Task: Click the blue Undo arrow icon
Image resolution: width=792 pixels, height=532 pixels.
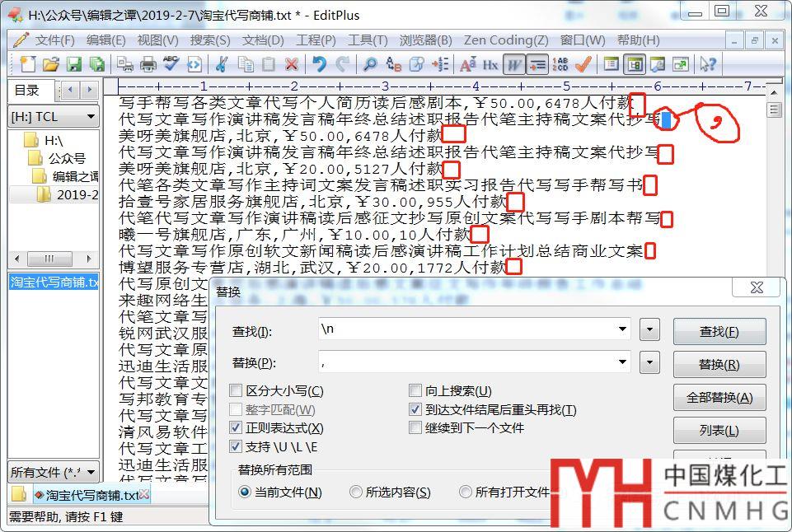Action: point(319,64)
